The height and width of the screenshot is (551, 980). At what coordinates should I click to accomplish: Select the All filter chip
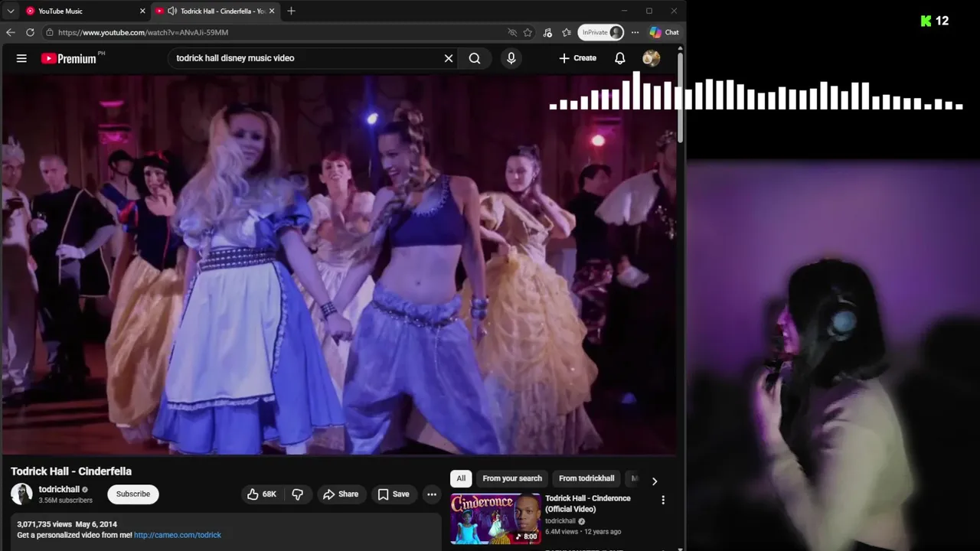click(x=461, y=478)
